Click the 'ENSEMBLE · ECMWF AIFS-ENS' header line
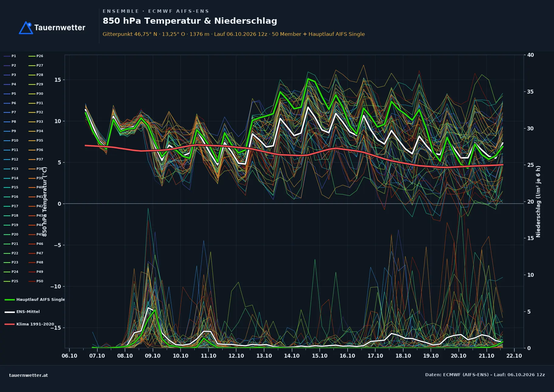 [x=156, y=11]
